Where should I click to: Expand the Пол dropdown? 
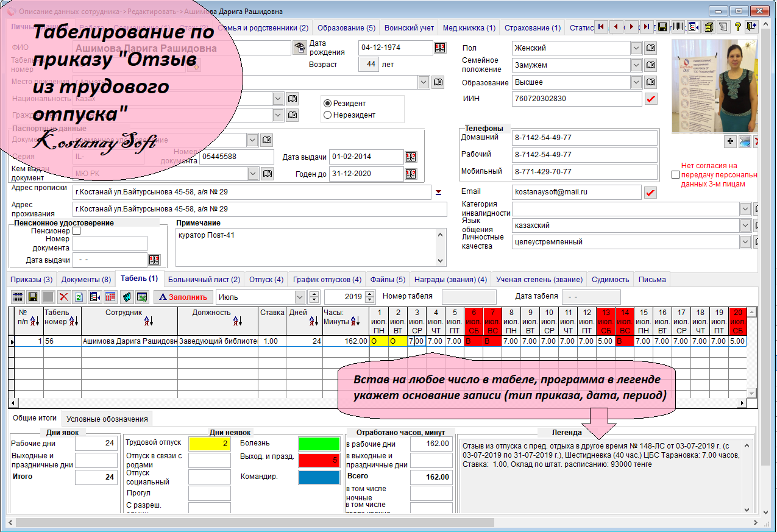coord(636,48)
